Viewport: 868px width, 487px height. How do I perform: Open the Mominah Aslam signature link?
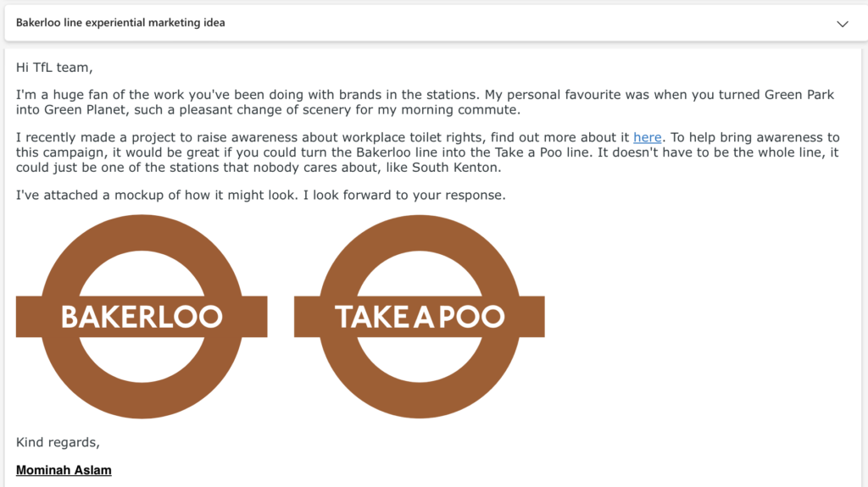coord(64,470)
